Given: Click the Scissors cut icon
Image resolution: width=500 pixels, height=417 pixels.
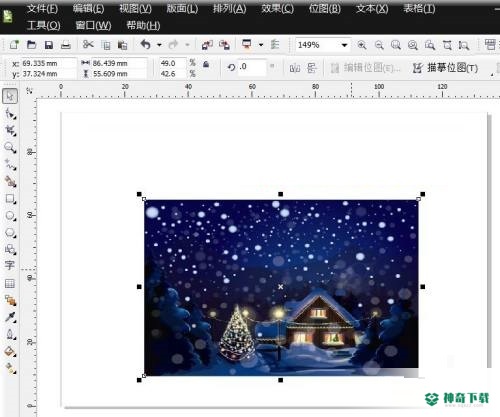Looking at the screenshot, I should [88, 44].
